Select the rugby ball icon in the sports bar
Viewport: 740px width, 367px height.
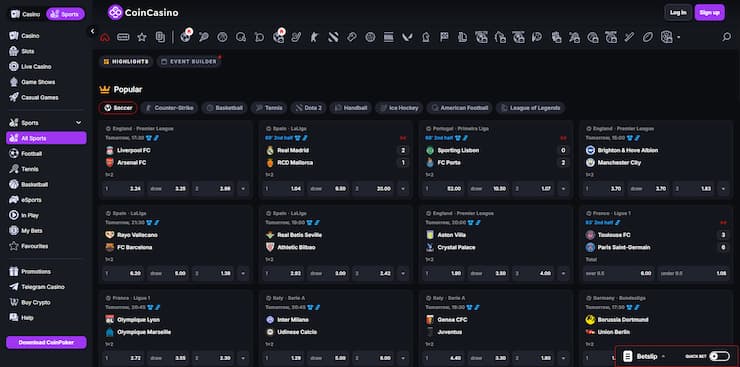648,37
